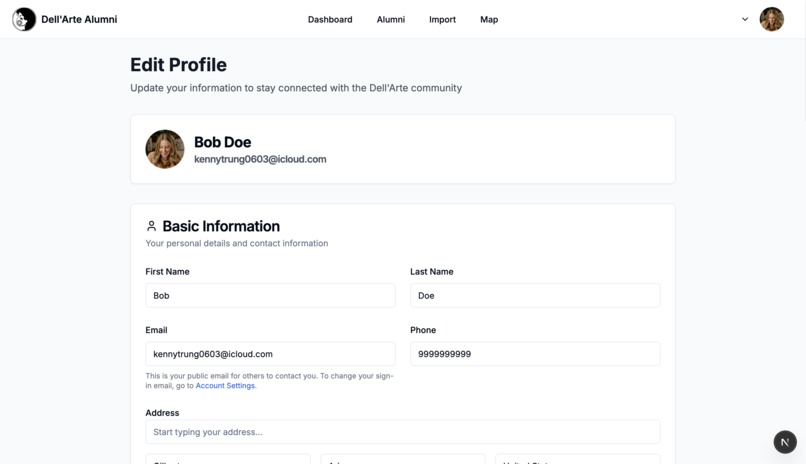Click the person icon beside Basic Information
806x464 pixels.
(151, 226)
